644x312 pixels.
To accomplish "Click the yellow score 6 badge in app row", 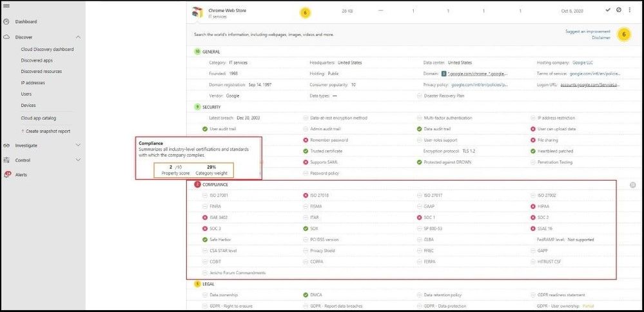I will [x=305, y=13].
